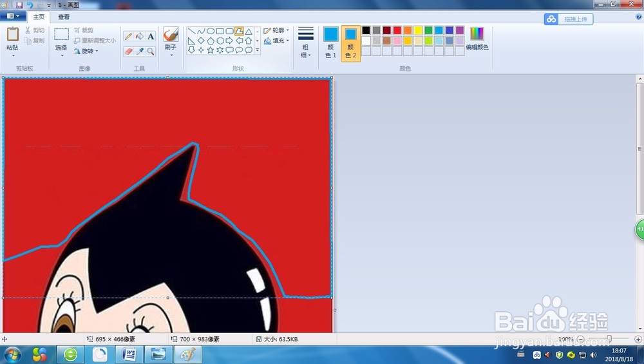The image size is (644, 364).
Task: Choose the Line shape
Action: [191, 31]
